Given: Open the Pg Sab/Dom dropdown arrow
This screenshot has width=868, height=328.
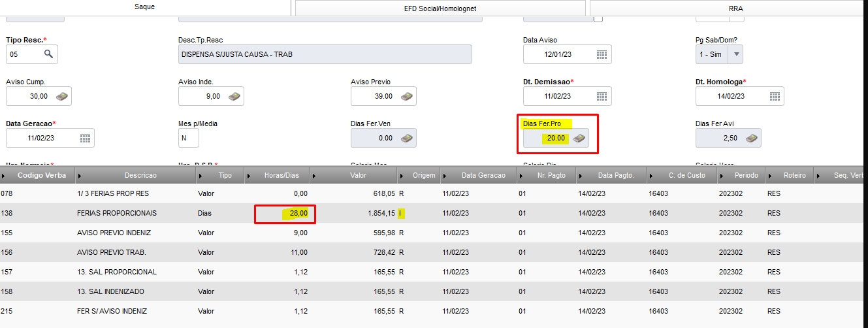Looking at the screenshot, I should coord(736,54).
